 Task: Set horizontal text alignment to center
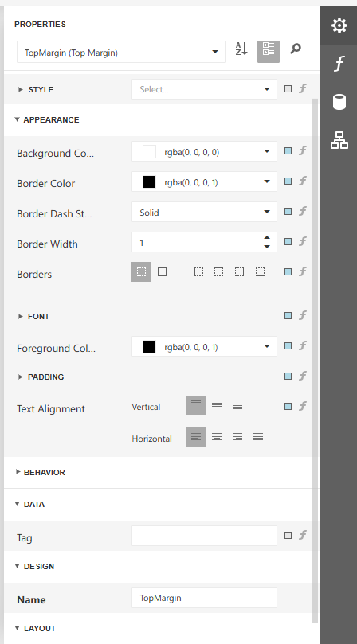(x=217, y=436)
